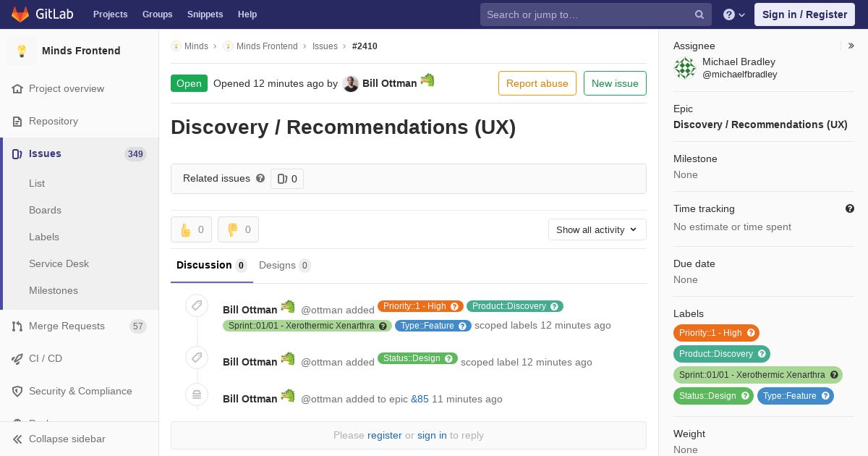Open the Groups menu in navbar
Screen dimensions: 868x456
pyautogui.click(x=157, y=14)
